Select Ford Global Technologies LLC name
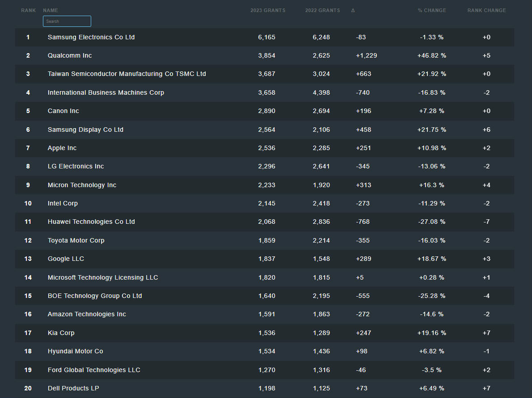Screen dimensions: 532x398 click(94, 370)
